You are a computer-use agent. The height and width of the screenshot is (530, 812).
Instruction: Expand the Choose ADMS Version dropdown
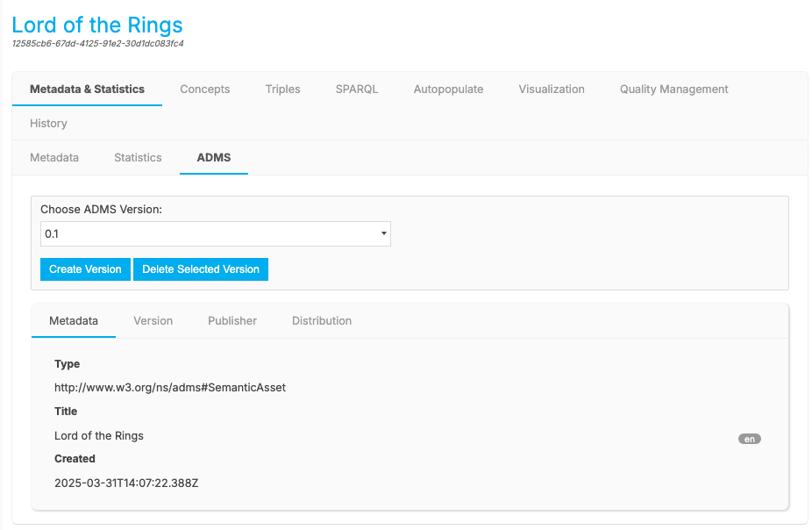pyautogui.click(x=215, y=234)
